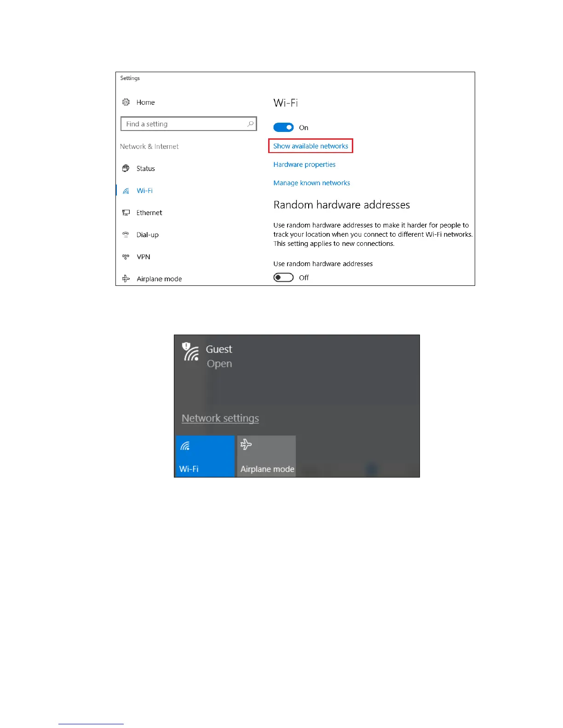This screenshot has width=563, height=728.
Task: Click the VPN icon in sidebar
Action: point(126,256)
